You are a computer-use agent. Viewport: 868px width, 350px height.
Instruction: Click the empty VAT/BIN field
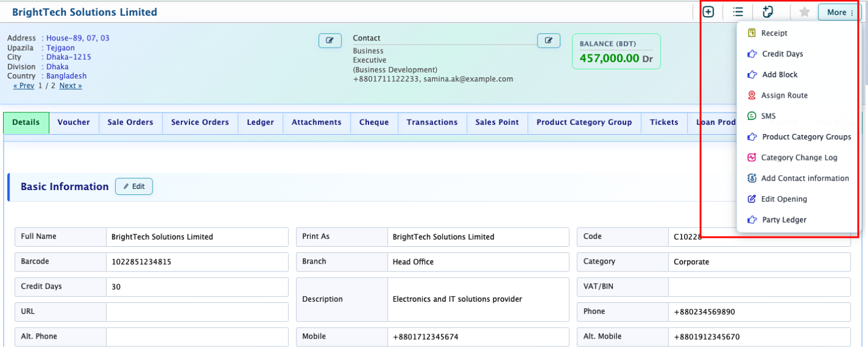[759, 287]
